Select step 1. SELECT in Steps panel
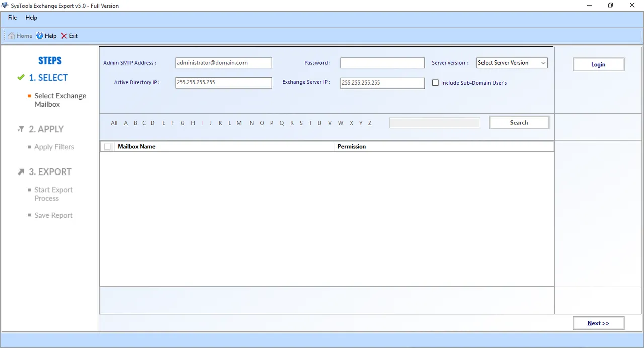 click(x=48, y=78)
